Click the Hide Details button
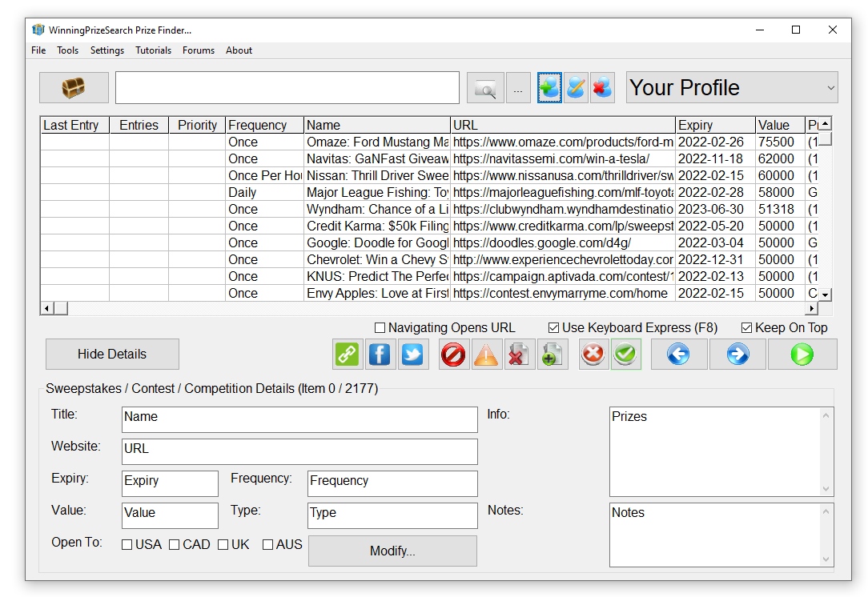Image resolution: width=868 pixels, height=597 pixels. [112, 354]
